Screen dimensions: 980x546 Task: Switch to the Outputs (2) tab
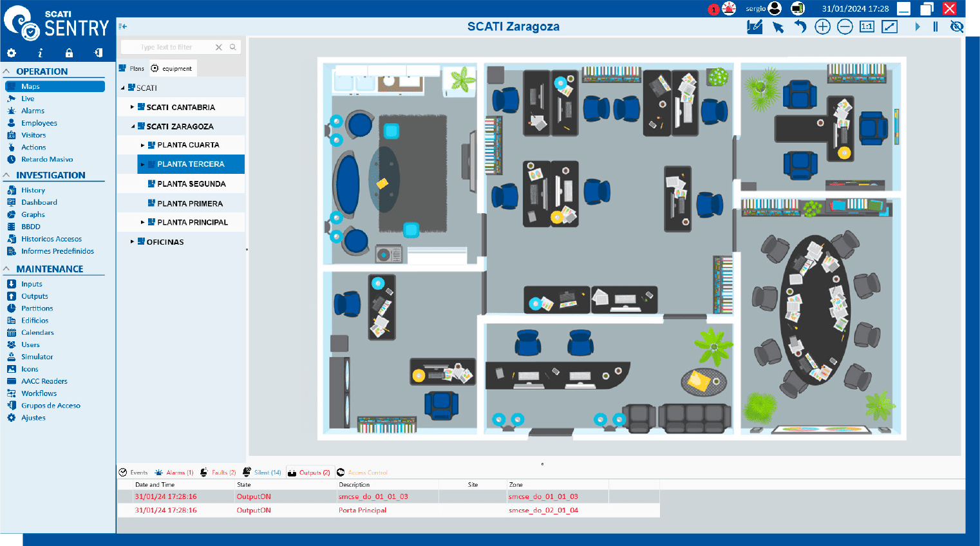click(x=309, y=473)
